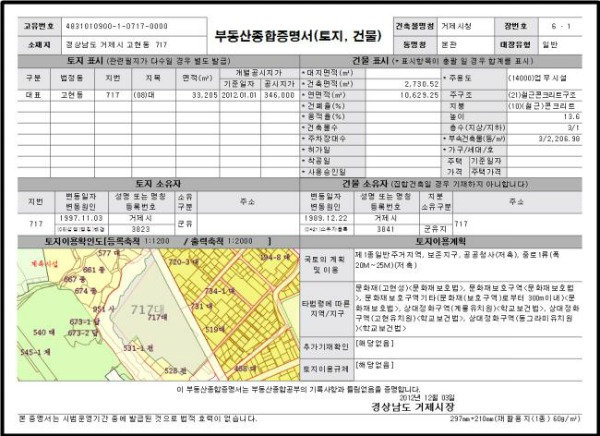Click the unique number '4831010900-1-0717-0000'
The width and height of the screenshot is (600, 436).
[117, 26]
